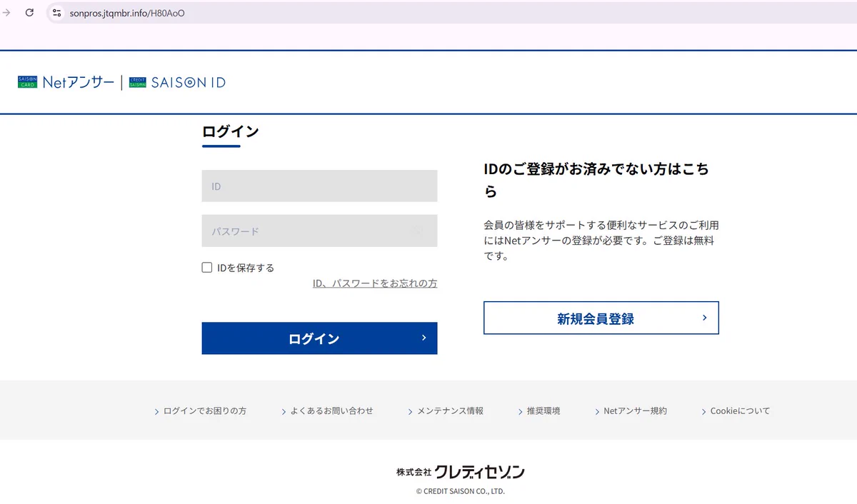Click the 新規会員登録 button

[601, 318]
